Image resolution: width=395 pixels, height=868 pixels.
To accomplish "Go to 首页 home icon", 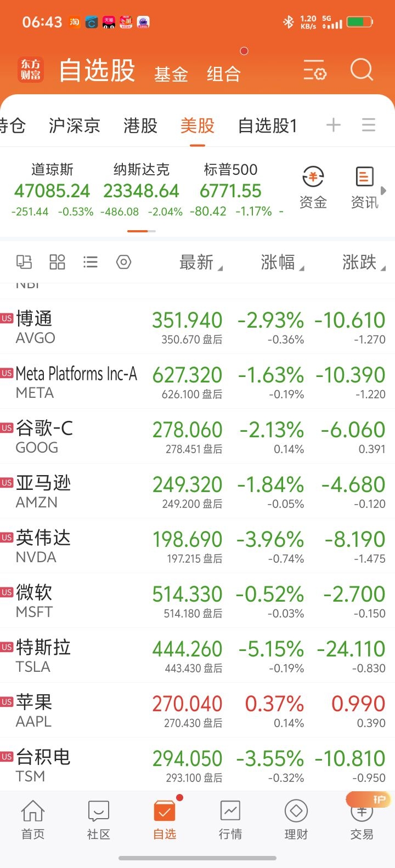I will pos(33,819).
